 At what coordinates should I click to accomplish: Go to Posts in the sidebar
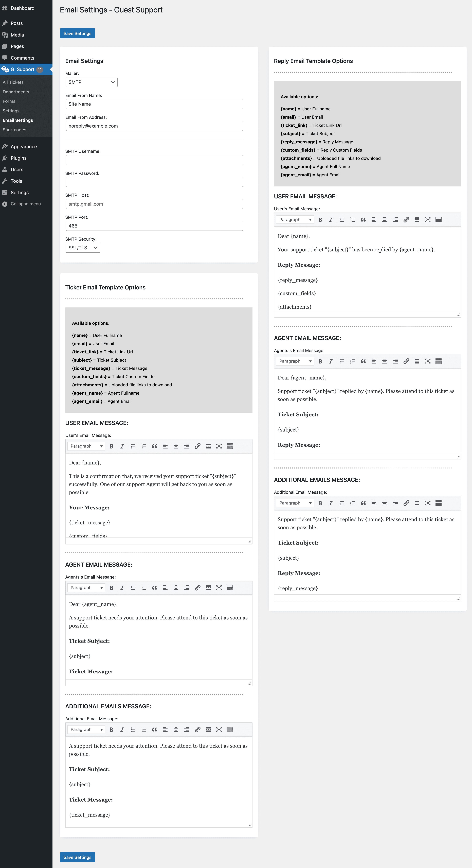[x=26, y=23]
